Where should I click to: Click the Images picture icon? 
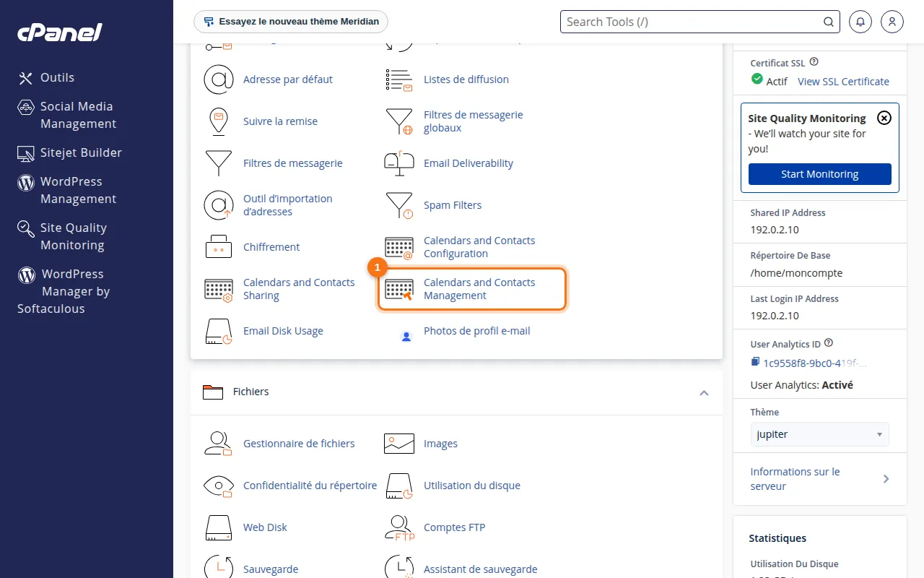398,444
